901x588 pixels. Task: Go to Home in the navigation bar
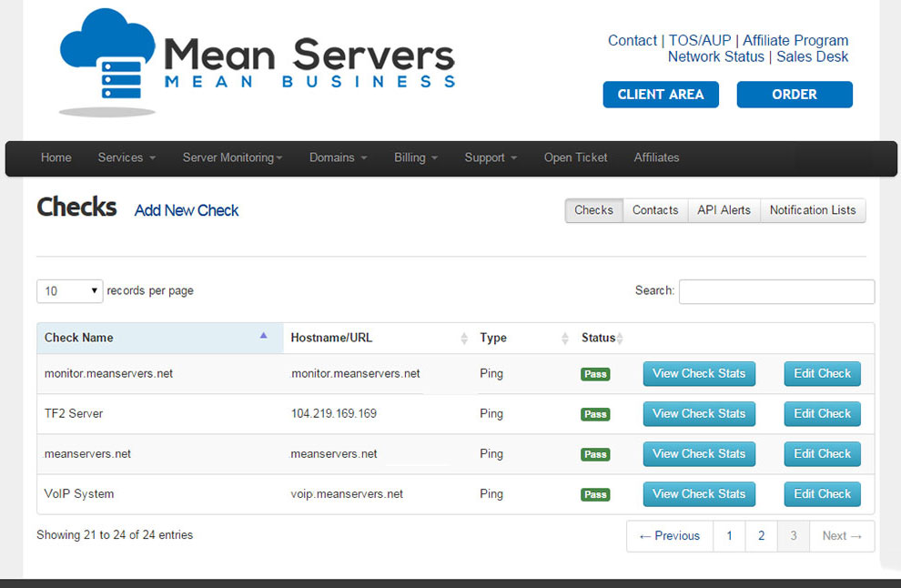56,157
